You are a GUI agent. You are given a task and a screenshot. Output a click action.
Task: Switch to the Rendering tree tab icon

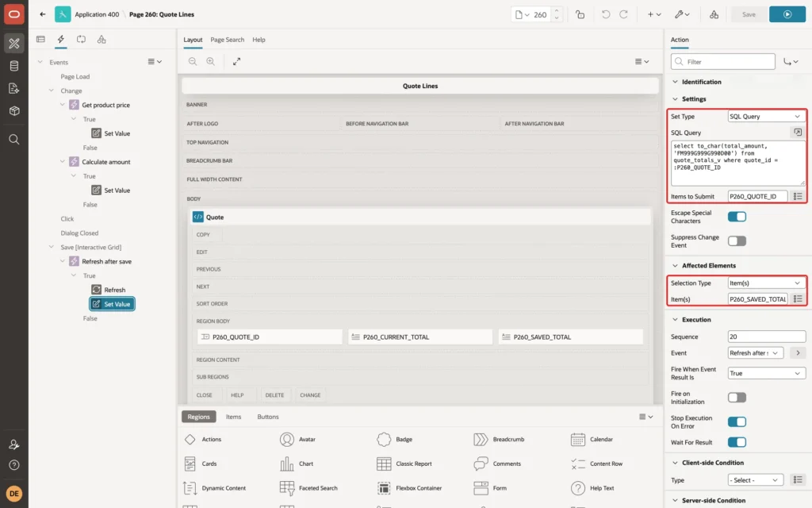(x=40, y=40)
